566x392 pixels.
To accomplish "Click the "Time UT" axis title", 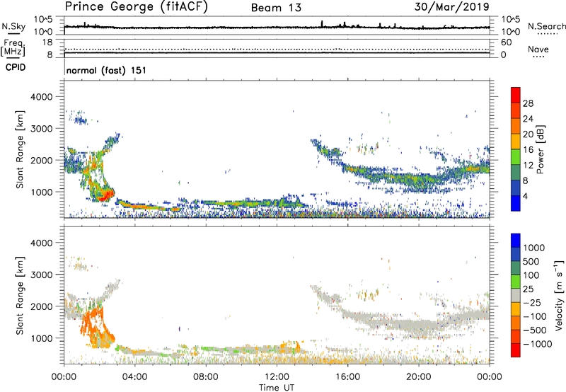I will pos(277,388).
